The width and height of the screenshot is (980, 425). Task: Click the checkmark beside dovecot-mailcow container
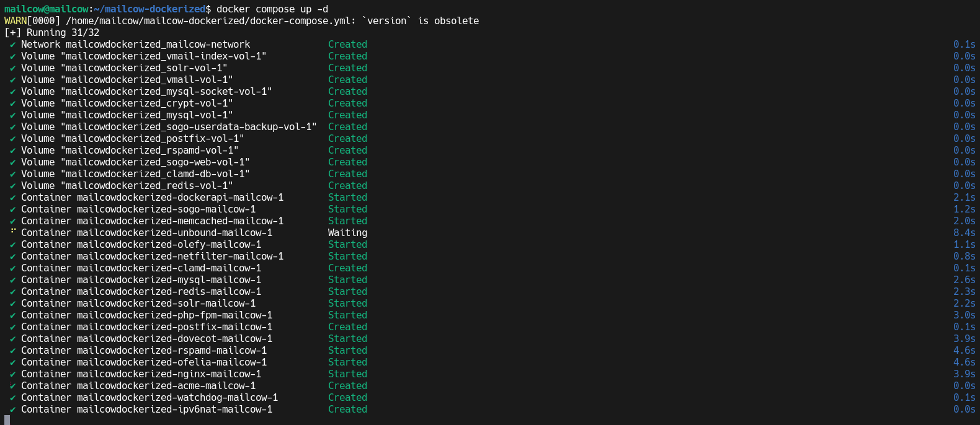click(13, 339)
